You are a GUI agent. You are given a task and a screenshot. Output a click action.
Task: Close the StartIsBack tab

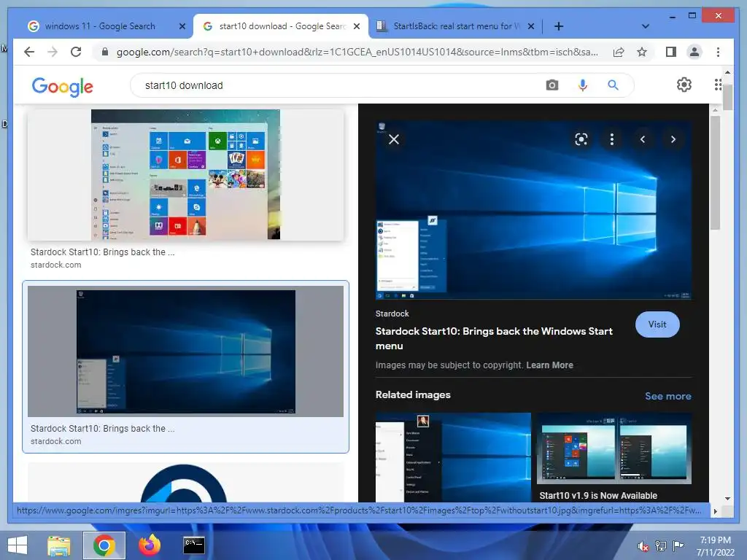pos(531,26)
